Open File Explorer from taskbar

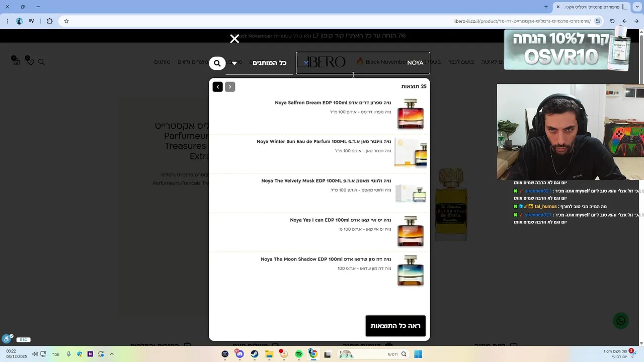pyautogui.click(x=269, y=354)
